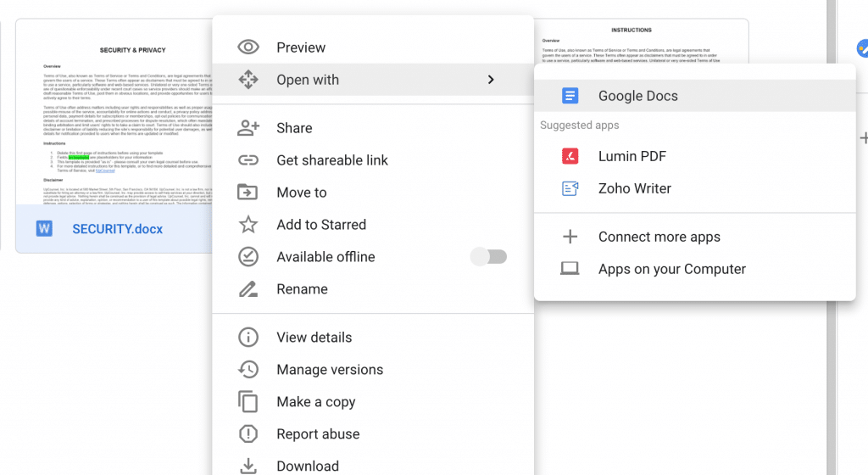The width and height of the screenshot is (868, 475).
Task: Click the Zoho Writer app icon
Action: pyautogui.click(x=570, y=188)
